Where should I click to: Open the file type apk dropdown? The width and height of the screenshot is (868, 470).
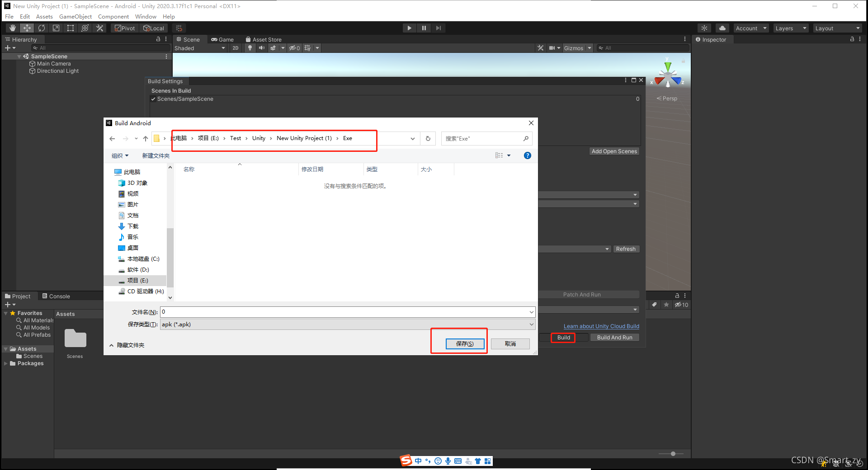(348, 324)
